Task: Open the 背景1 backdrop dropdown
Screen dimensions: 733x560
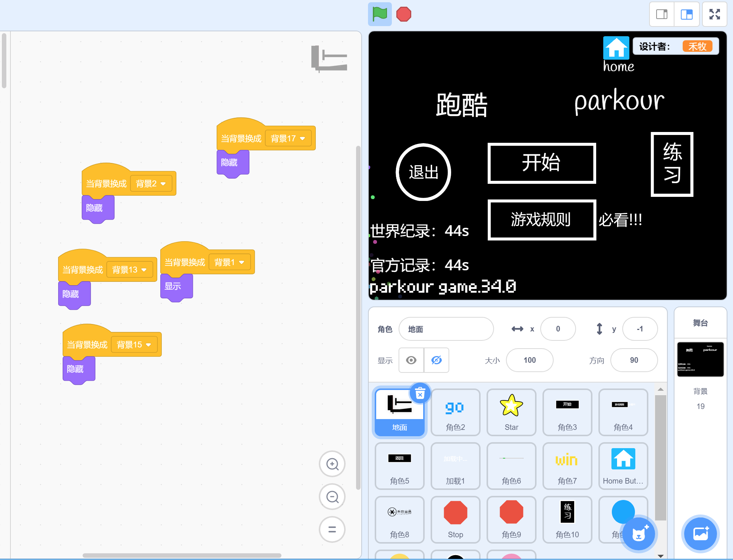Action: tap(229, 262)
